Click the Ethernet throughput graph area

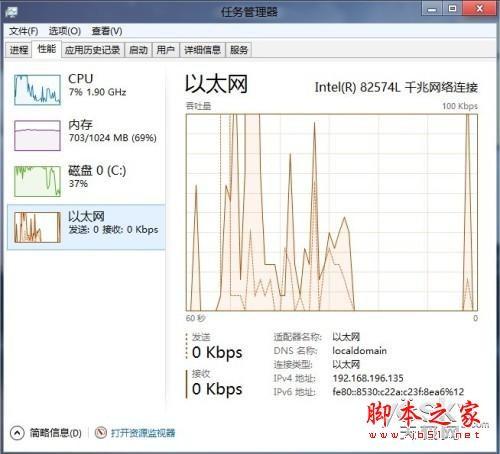[x=332, y=212]
